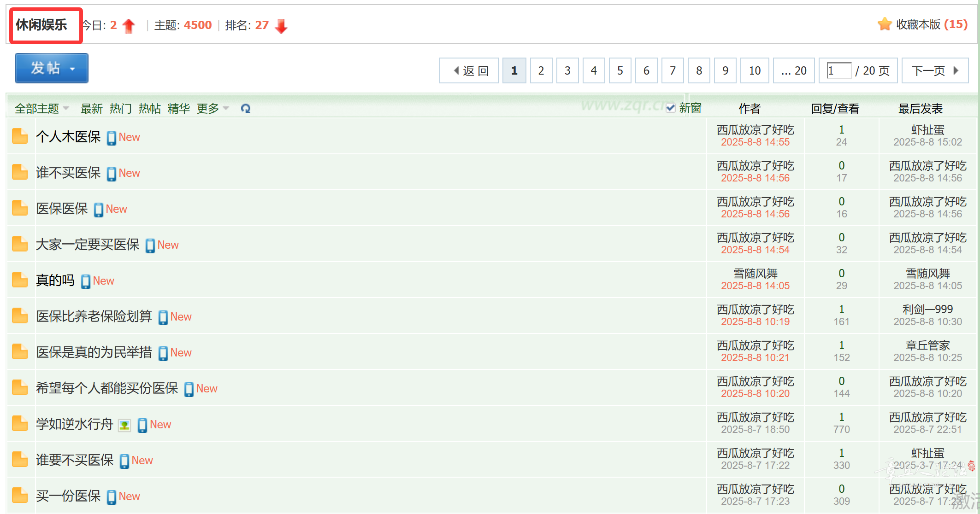
Task: Click the page number input field
Action: [x=839, y=71]
